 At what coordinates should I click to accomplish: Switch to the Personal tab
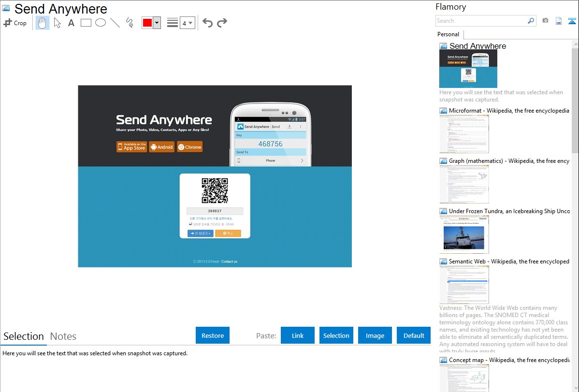[x=449, y=34]
